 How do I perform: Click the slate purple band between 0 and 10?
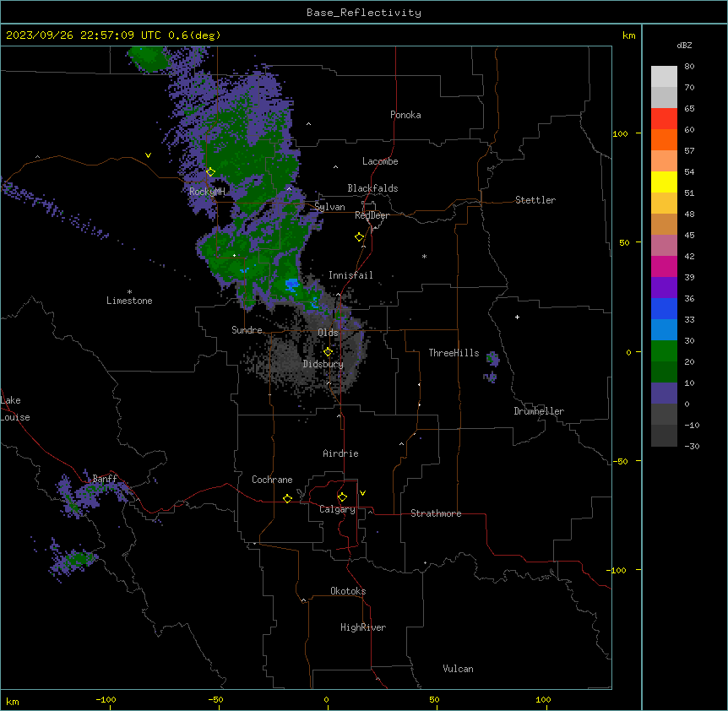664,393
